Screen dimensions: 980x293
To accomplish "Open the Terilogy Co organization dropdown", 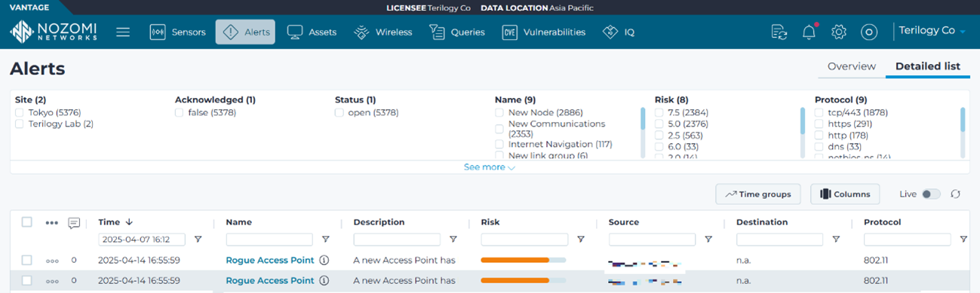I will point(932,31).
